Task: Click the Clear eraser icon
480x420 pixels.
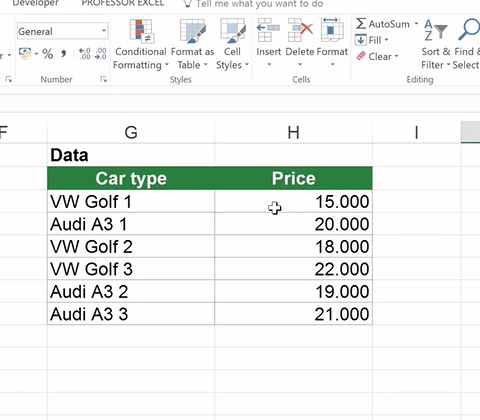Action: tap(361, 56)
